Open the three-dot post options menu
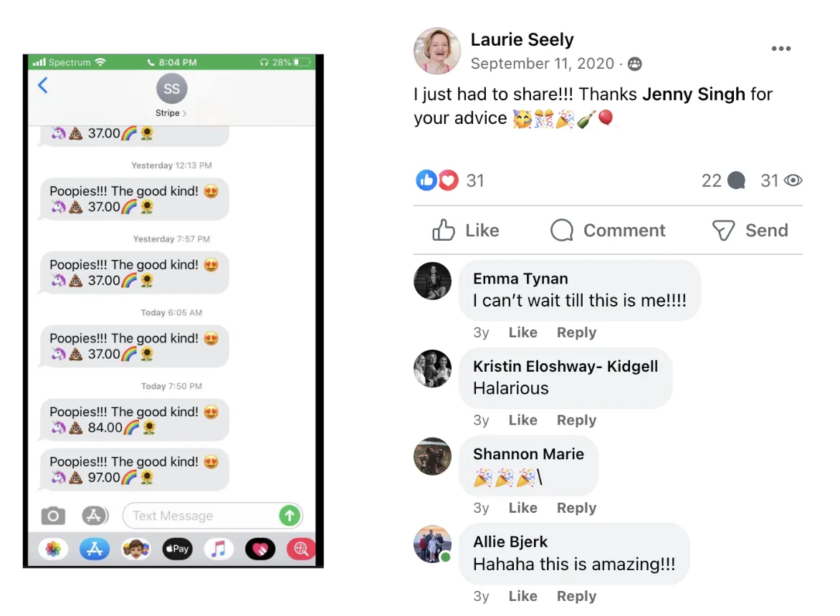This screenshot has height=616, width=840. click(x=781, y=48)
